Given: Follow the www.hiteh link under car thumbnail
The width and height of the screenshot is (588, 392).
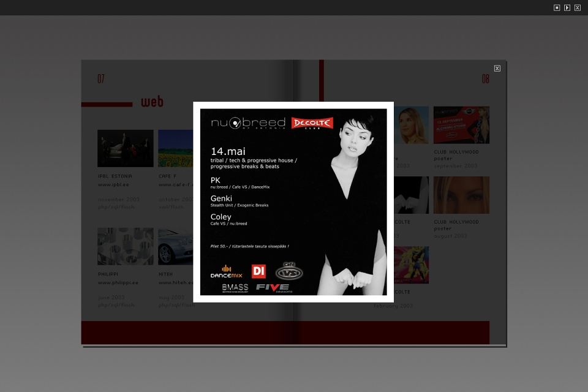Looking at the screenshot, I should 175,282.
